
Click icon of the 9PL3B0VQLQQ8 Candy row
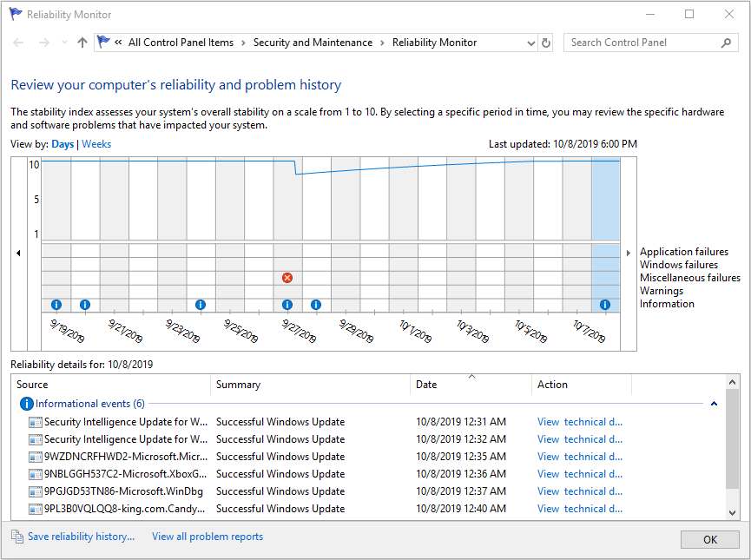click(35, 509)
